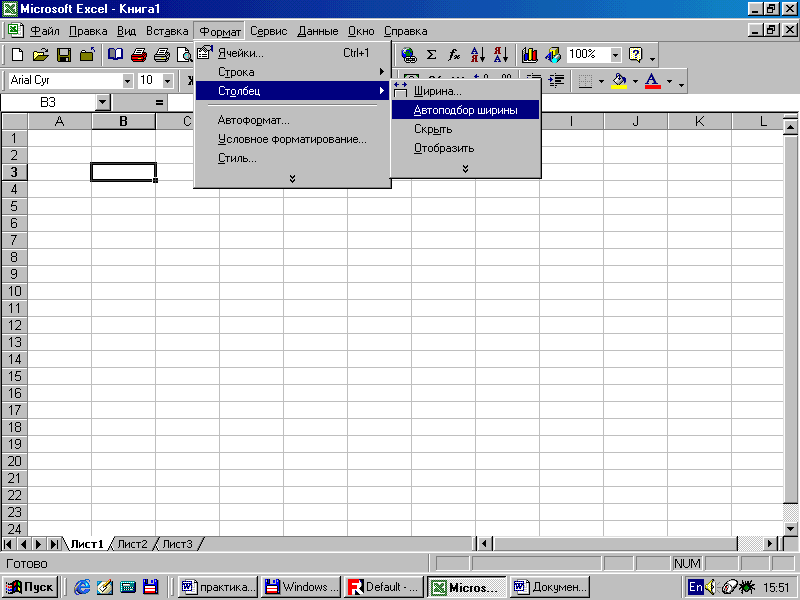Select Автоподбор ширины submenu item

465,110
